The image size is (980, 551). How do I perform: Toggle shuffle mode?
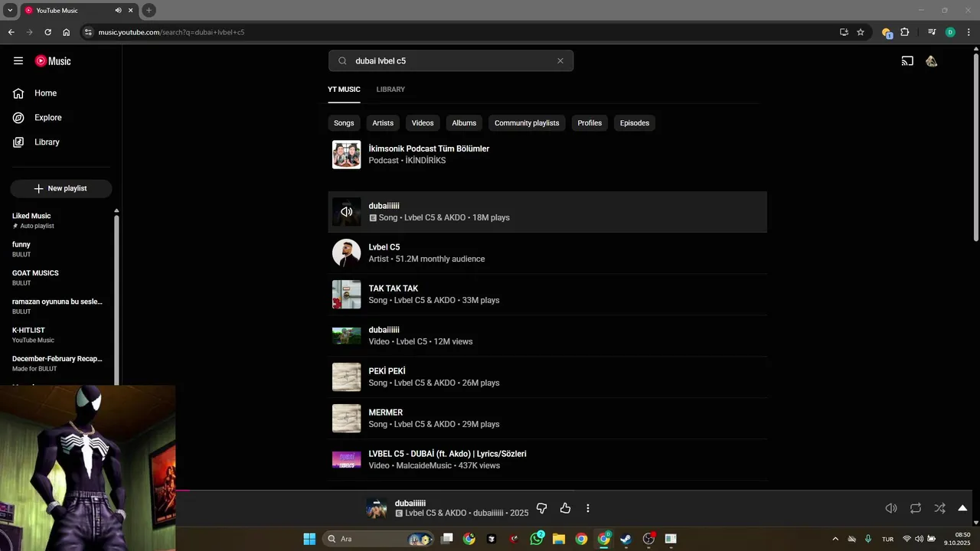tap(939, 508)
